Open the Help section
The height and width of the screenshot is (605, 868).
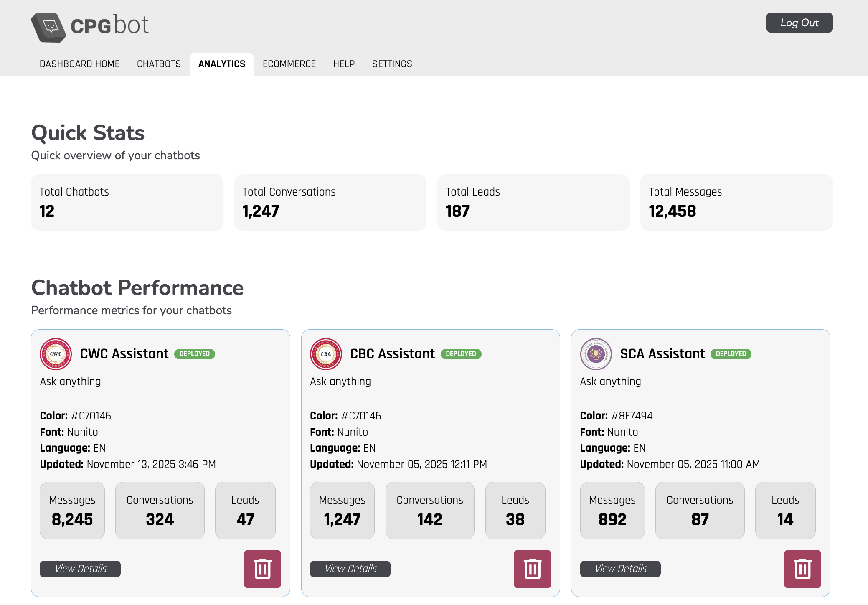pos(344,64)
